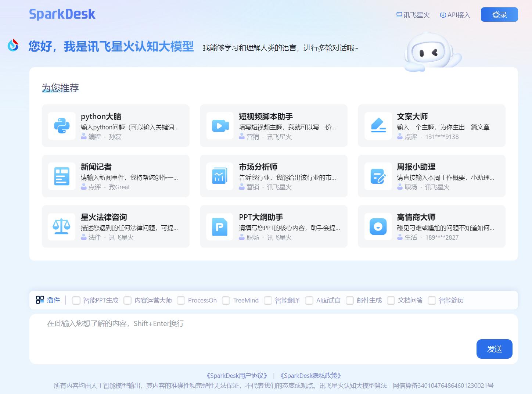The width and height of the screenshot is (532, 394).
Task: Click the 登录 login button
Action: (499, 15)
